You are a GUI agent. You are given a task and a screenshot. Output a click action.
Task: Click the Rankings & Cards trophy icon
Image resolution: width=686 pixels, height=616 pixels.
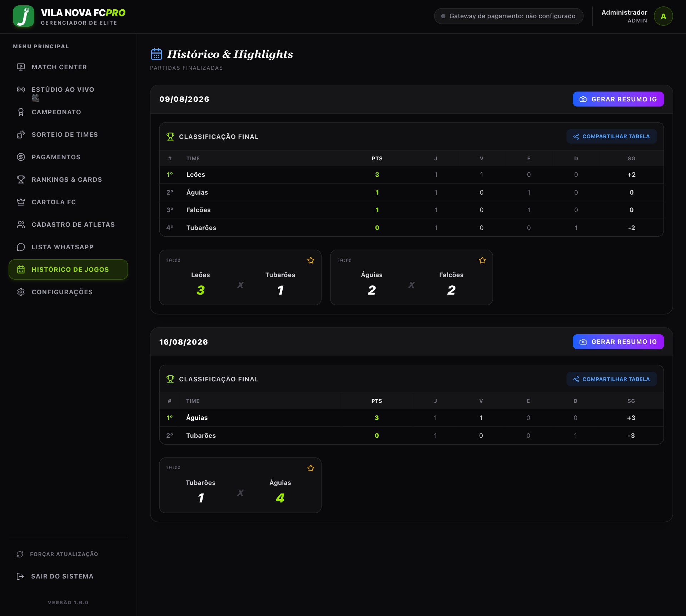point(21,180)
